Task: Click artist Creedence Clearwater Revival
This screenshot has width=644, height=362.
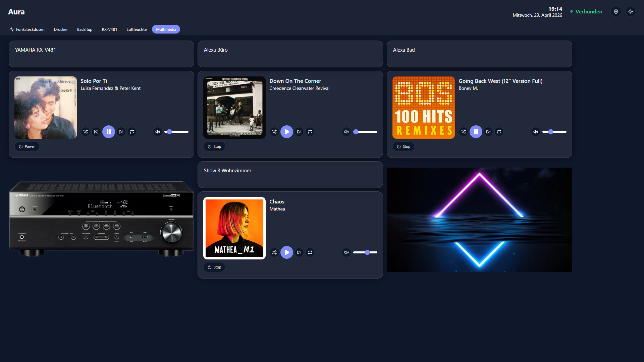Action: click(x=300, y=88)
